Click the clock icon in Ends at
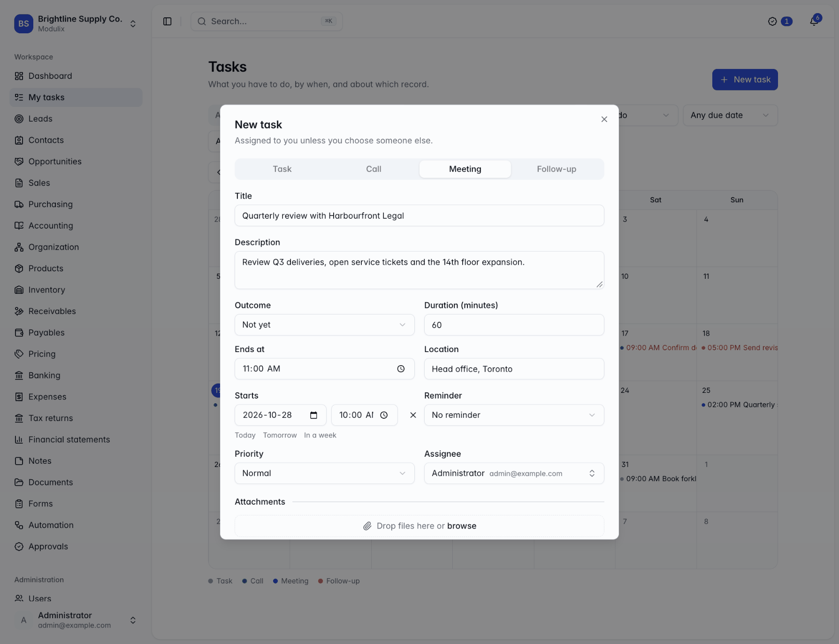Screen dimensions: 839x644 [401, 369]
